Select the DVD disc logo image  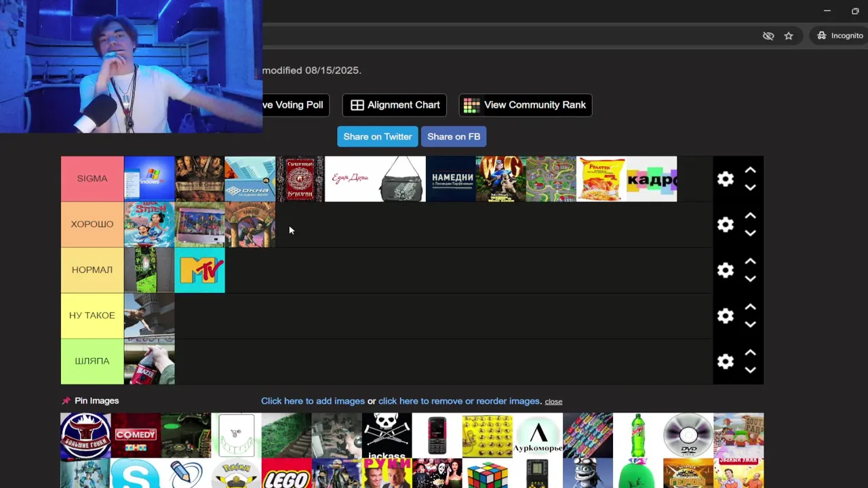point(688,436)
